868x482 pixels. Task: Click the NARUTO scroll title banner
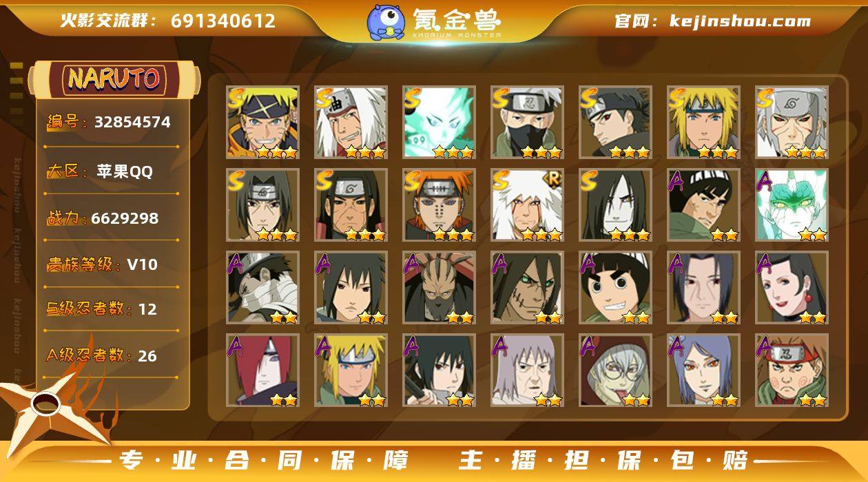(114, 78)
